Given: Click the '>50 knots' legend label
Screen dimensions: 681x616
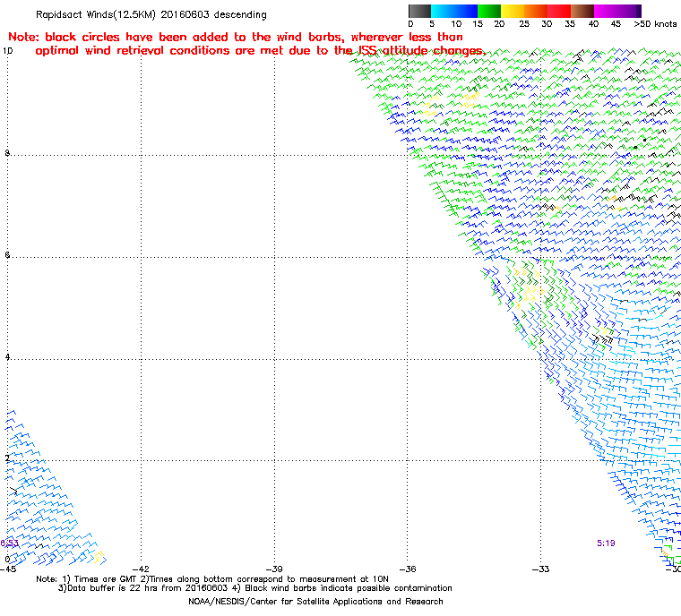Looking at the screenshot, I should (655, 24).
